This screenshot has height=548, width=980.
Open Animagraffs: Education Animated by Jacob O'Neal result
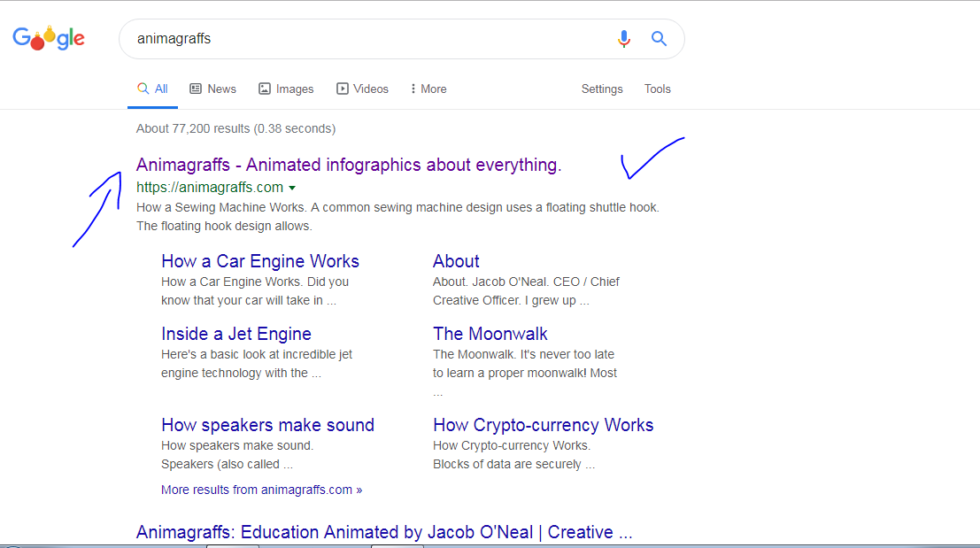pos(384,532)
